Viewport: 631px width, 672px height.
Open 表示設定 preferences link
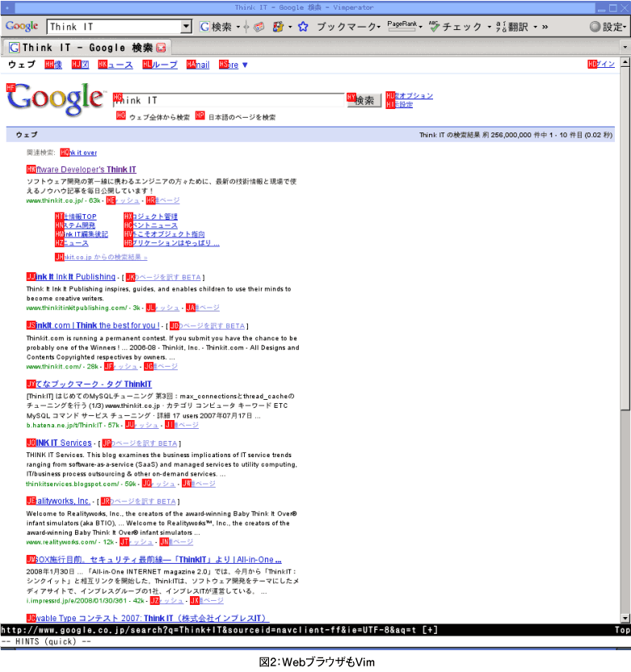pyautogui.click(x=399, y=104)
